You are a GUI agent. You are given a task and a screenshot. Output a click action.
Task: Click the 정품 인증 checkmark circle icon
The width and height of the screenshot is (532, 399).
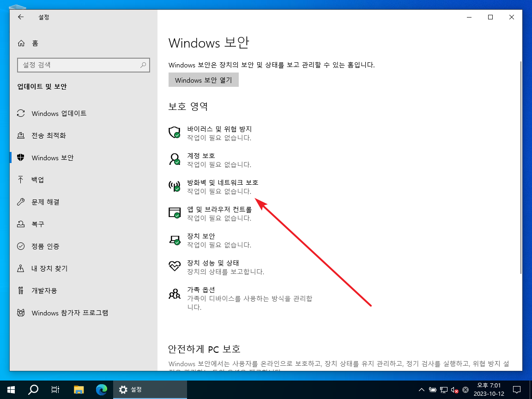[x=21, y=246]
